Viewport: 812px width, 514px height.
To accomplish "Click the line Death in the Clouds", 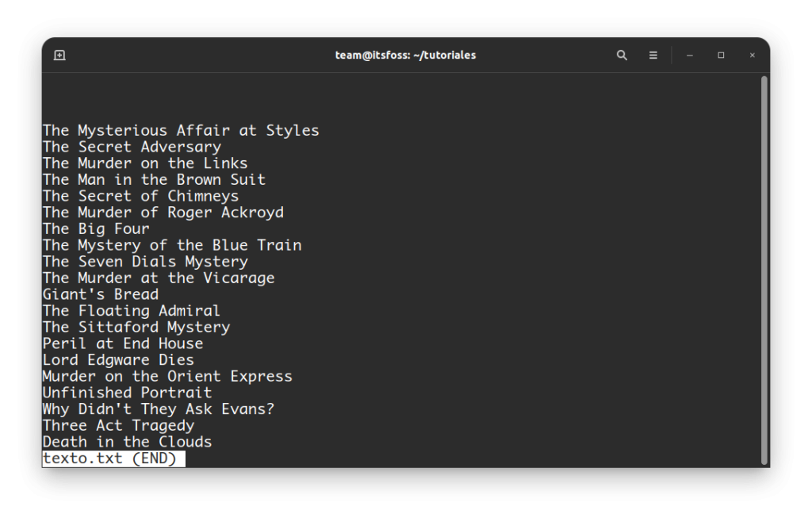I will 128,442.
